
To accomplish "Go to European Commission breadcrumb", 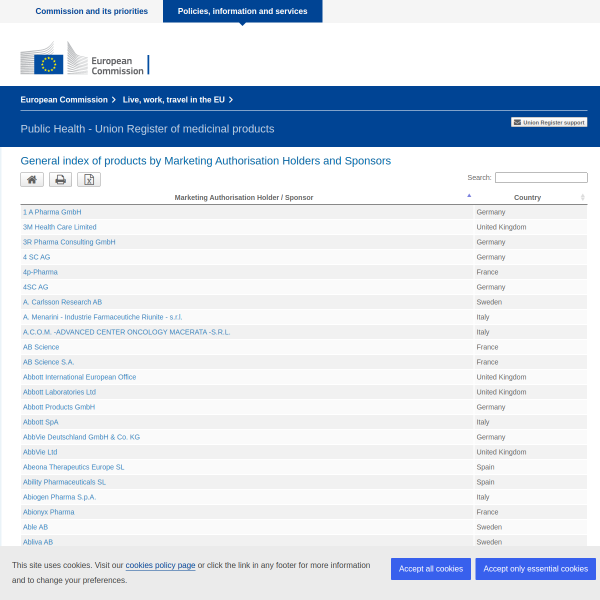I will click(x=64, y=100).
